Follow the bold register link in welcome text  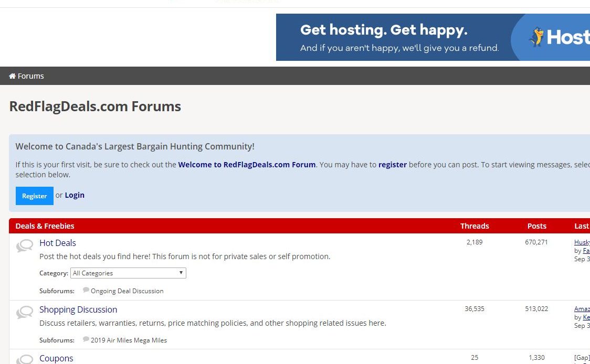click(x=393, y=165)
